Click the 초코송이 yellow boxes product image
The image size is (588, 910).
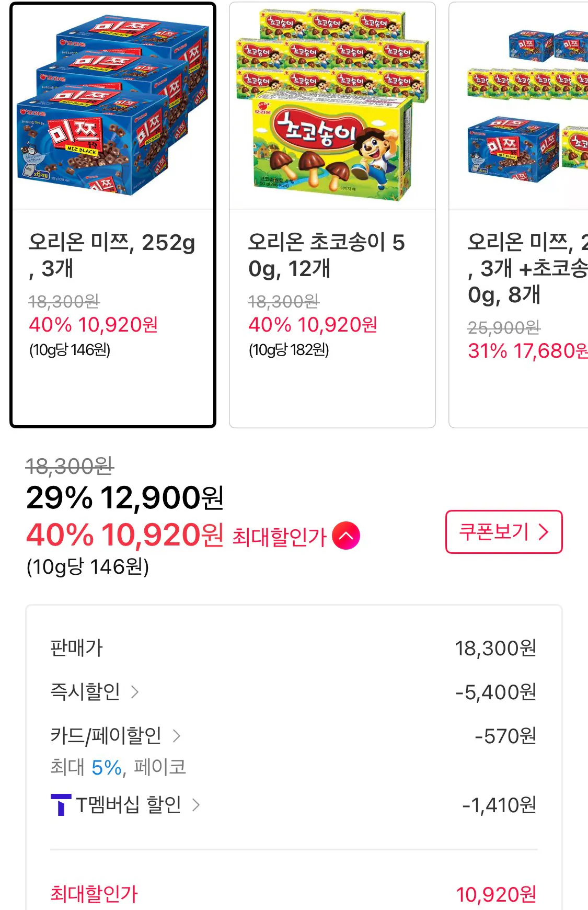[332, 107]
